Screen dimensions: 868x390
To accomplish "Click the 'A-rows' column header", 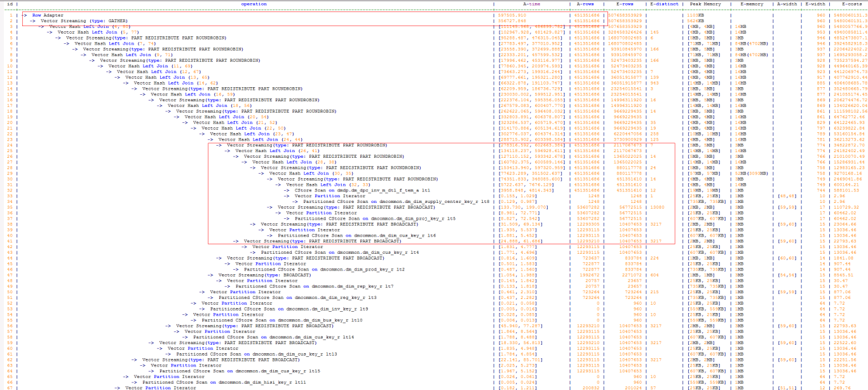I will click(x=586, y=4).
